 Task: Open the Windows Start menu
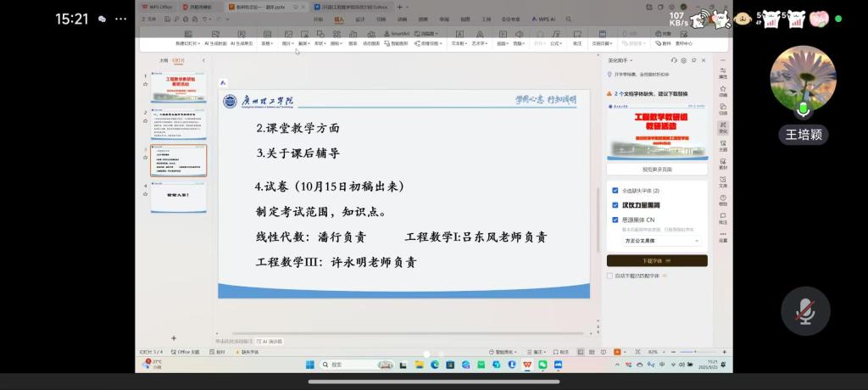[x=309, y=365]
